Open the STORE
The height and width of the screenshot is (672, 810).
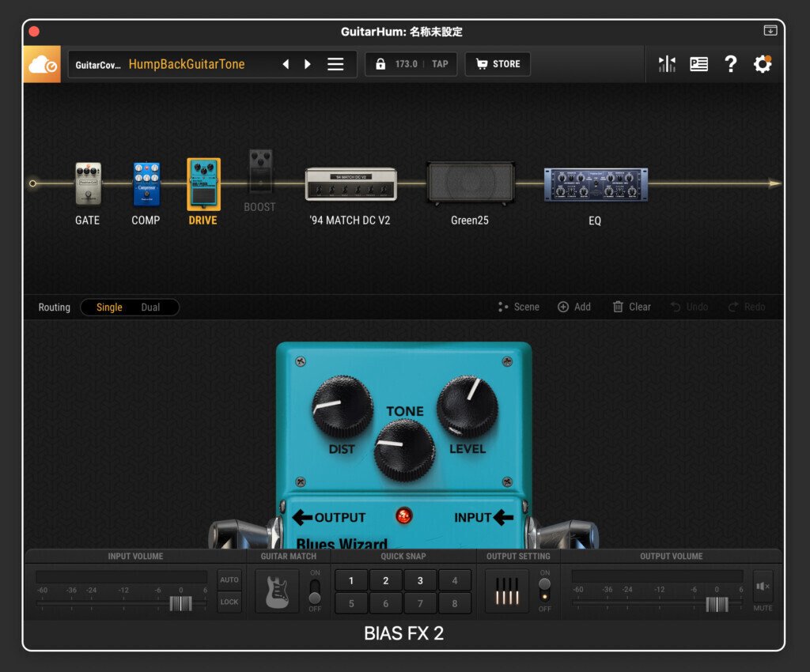point(498,64)
